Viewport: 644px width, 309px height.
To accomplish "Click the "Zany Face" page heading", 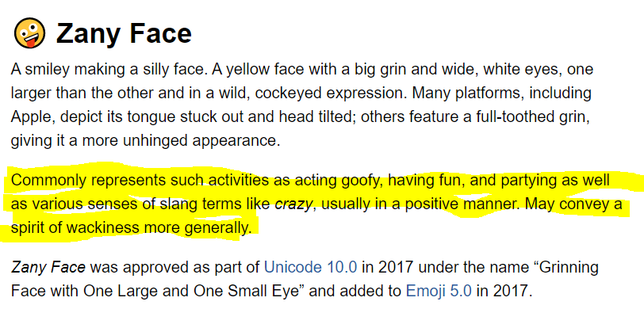I will pyautogui.click(x=124, y=33).
